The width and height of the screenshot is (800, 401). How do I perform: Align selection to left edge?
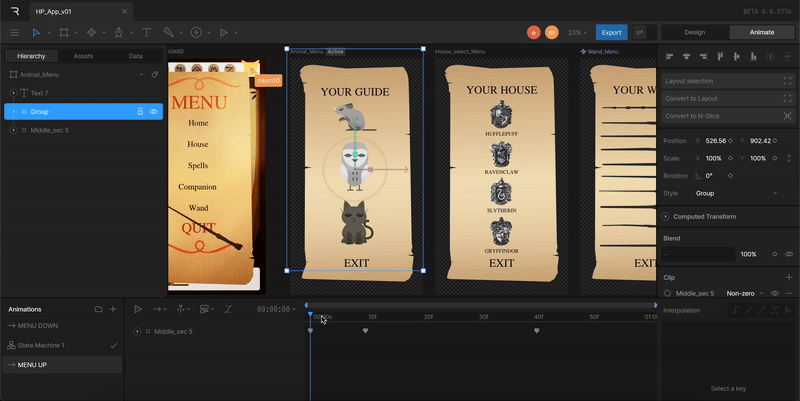click(x=669, y=56)
